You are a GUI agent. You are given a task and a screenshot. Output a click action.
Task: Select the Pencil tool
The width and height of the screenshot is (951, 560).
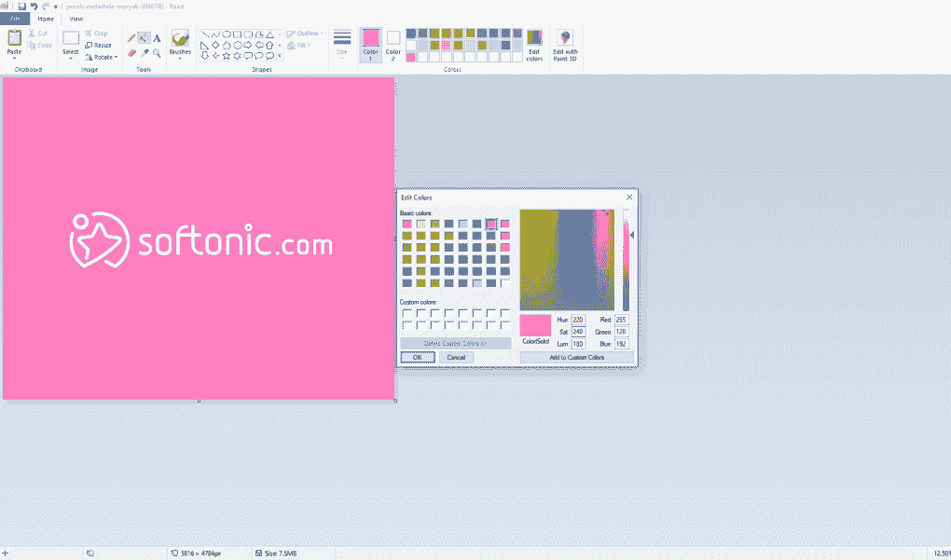131,38
